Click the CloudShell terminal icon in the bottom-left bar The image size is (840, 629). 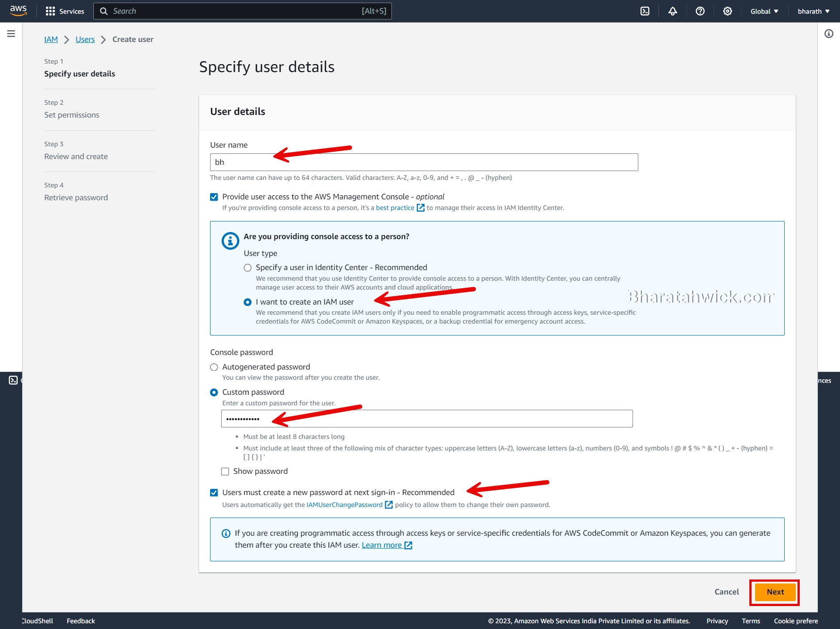point(13,380)
